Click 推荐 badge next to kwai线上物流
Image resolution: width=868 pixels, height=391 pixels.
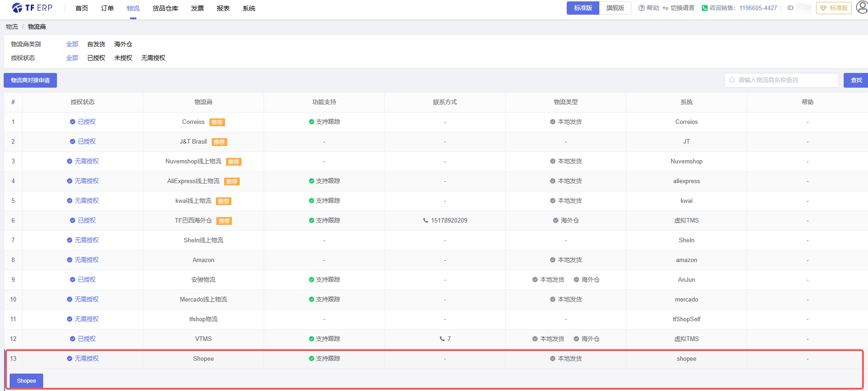(x=224, y=201)
